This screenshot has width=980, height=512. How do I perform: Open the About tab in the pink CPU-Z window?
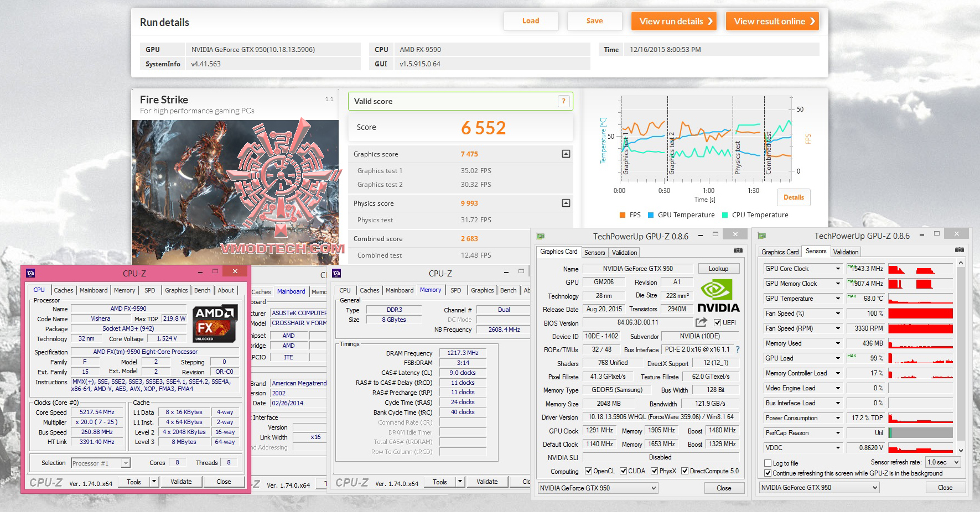click(226, 290)
